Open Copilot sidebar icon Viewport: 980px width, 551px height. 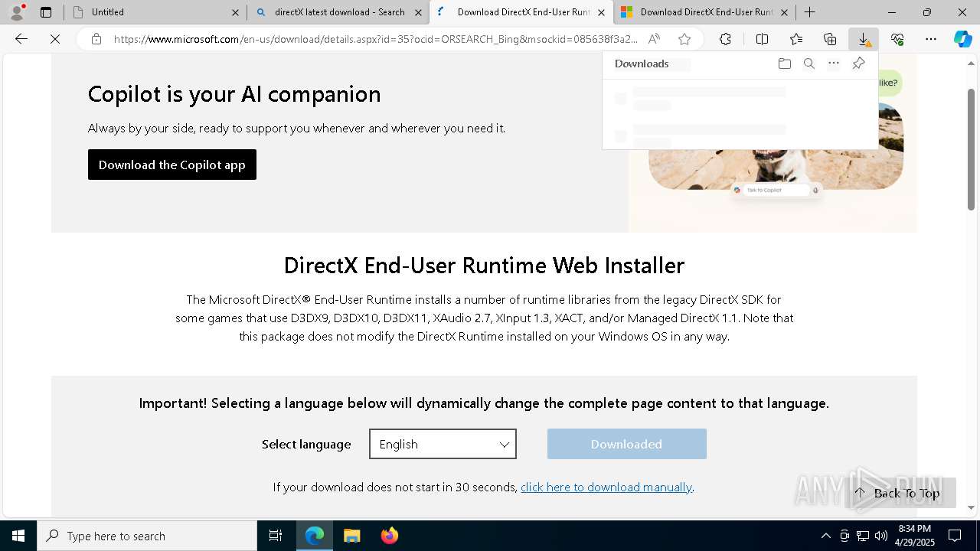962,39
